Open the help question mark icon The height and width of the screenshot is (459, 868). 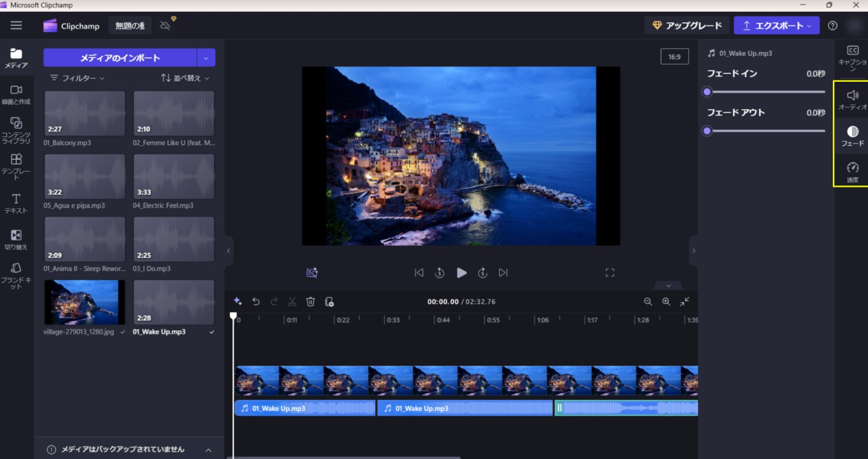833,26
